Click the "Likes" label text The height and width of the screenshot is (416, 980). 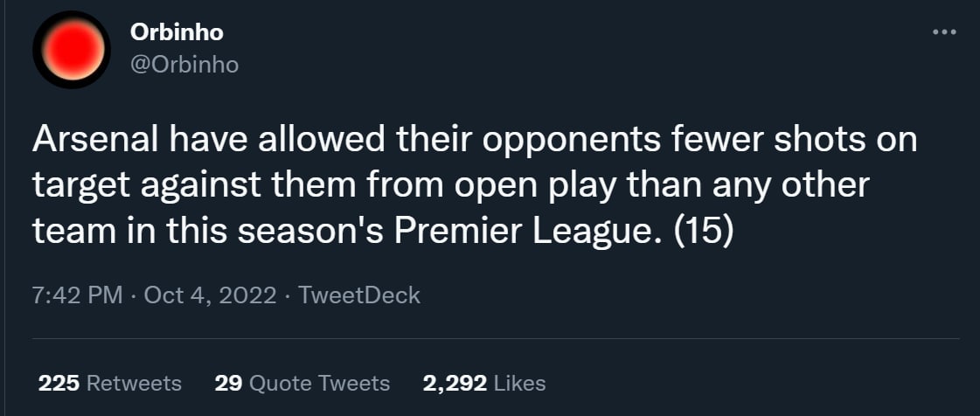coord(519,383)
